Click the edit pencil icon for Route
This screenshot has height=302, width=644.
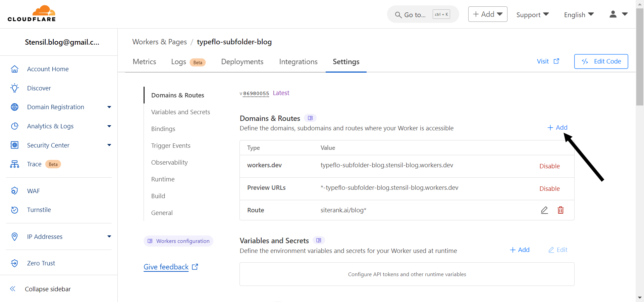(544, 210)
